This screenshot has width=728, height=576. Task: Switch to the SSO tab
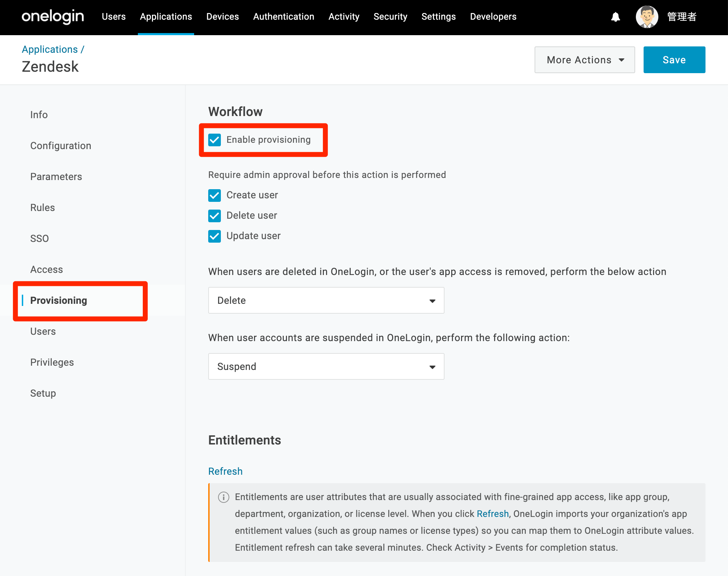[x=39, y=238]
